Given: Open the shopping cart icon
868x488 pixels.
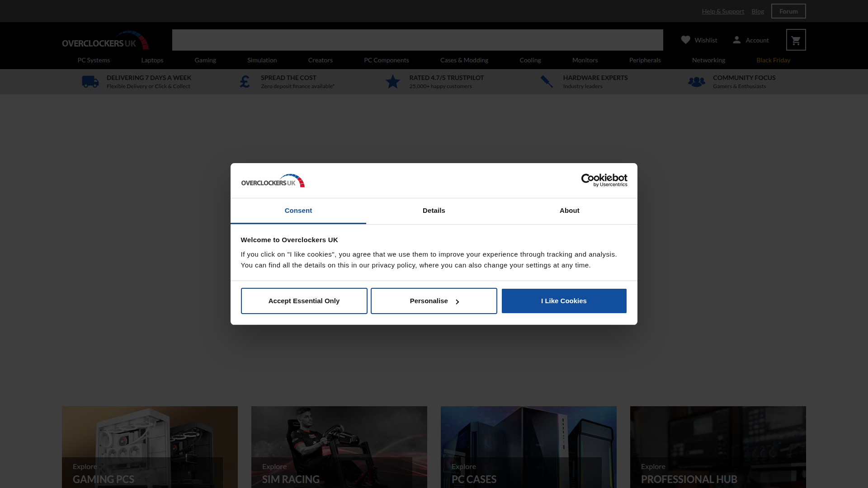Looking at the screenshot, I should coord(796,40).
